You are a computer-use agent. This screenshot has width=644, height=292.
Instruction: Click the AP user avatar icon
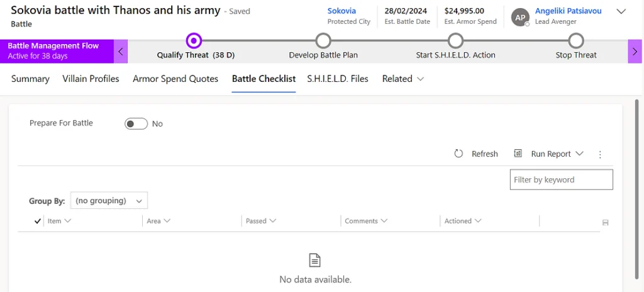520,18
